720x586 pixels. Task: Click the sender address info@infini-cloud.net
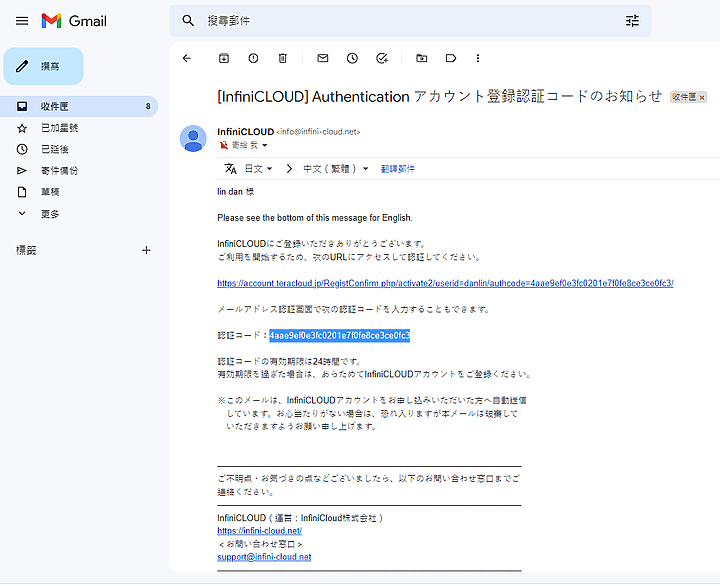pyautogui.click(x=318, y=132)
